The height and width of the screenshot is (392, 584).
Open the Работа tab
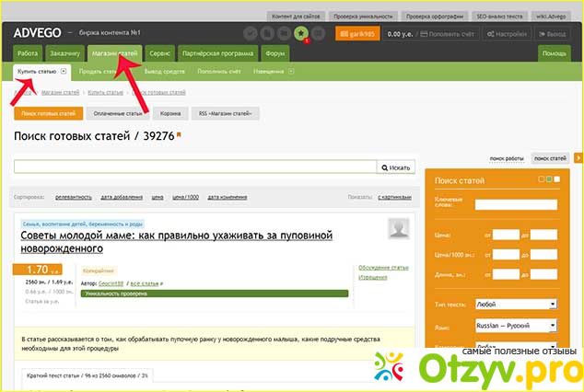point(28,53)
